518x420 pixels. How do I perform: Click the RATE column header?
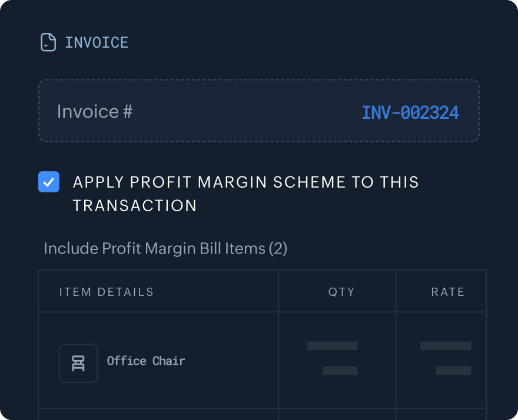[x=447, y=292]
